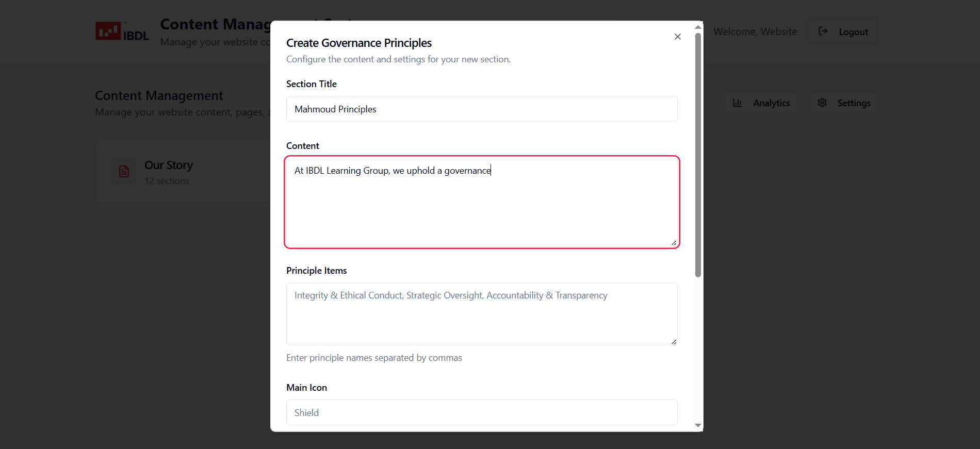Image resolution: width=980 pixels, height=449 pixels.
Task: Click Principle Items textarea resize handle
Action: (x=674, y=342)
